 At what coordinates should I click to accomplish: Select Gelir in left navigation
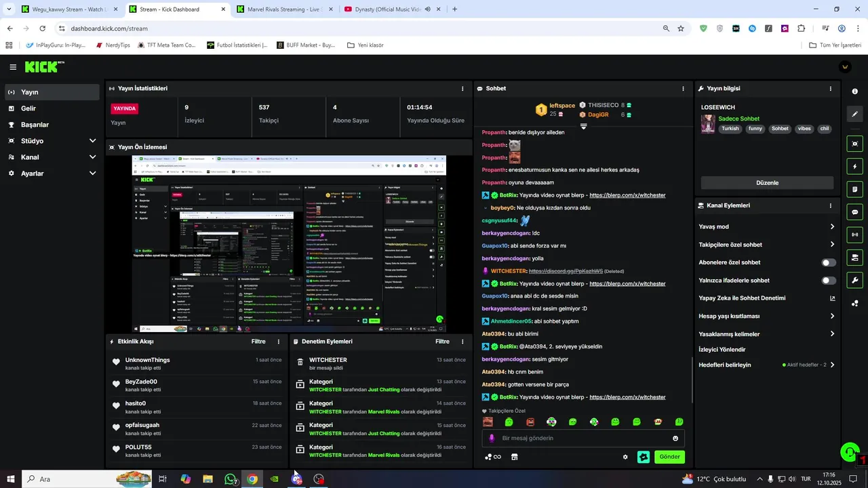[x=52, y=108]
